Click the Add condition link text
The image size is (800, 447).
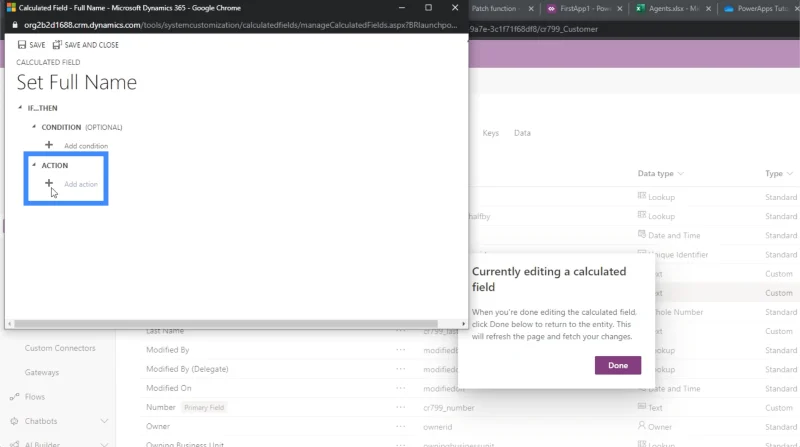point(86,146)
